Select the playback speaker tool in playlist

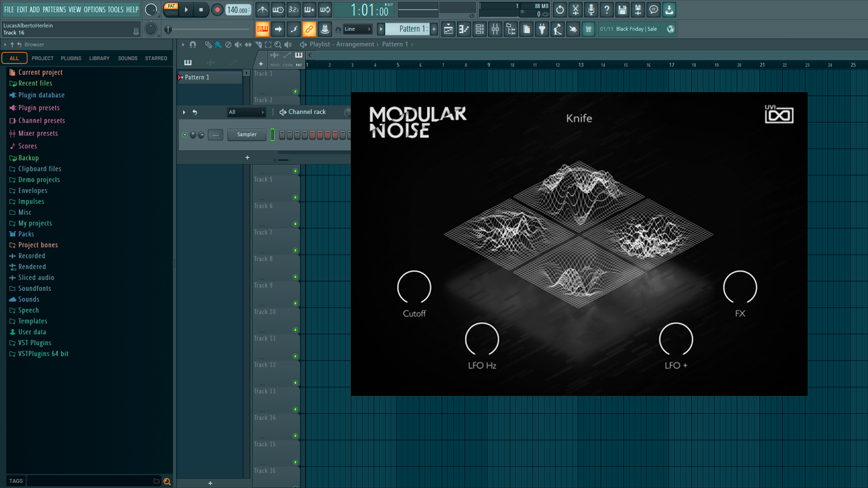click(288, 44)
